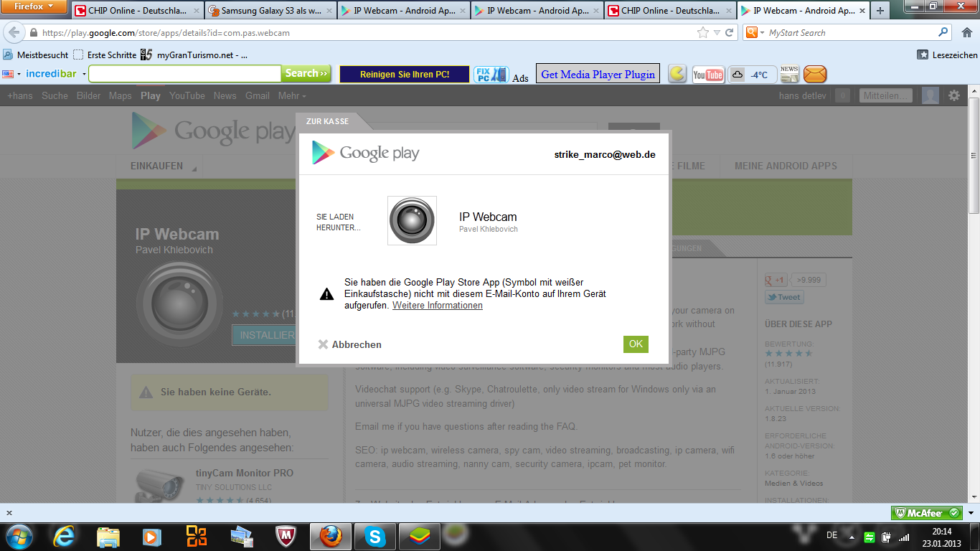This screenshot has height=551, width=980.
Task: Click the Mitteilen share button
Action: [886, 95]
